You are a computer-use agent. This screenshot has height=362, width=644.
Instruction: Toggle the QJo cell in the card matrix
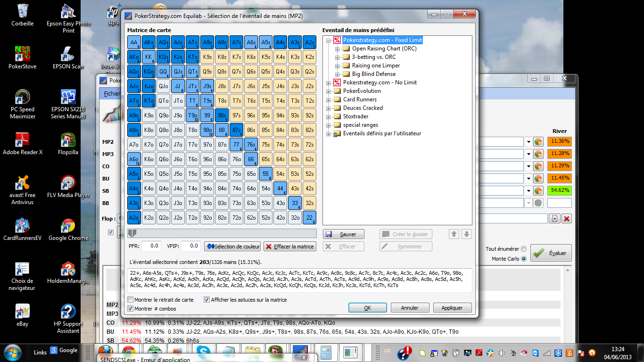pyautogui.click(x=164, y=86)
